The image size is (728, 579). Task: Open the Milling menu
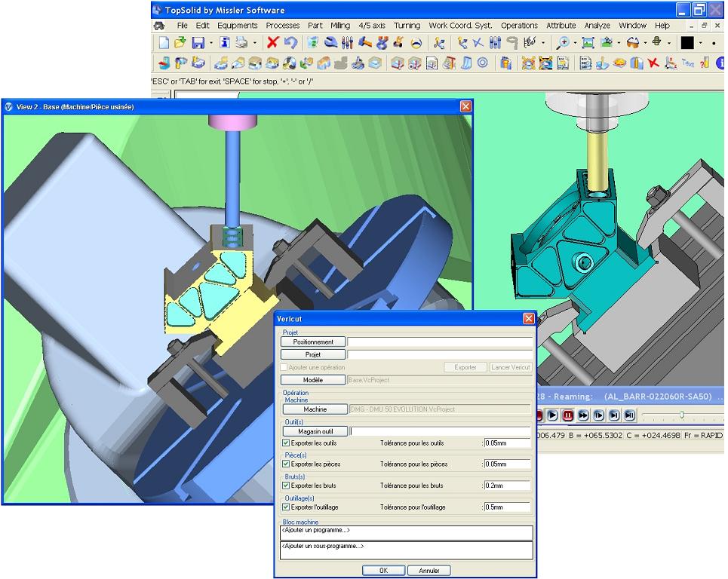pos(340,26)
